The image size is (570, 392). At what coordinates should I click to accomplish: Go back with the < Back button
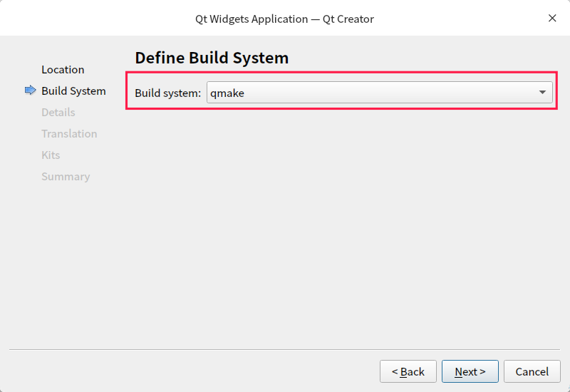(408, 371)
